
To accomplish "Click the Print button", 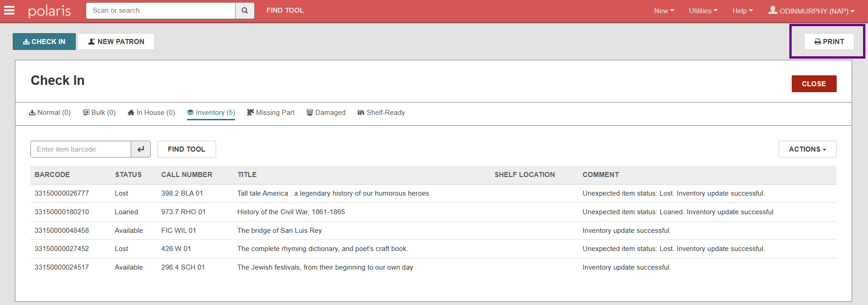I will click(x=829, y=42).
